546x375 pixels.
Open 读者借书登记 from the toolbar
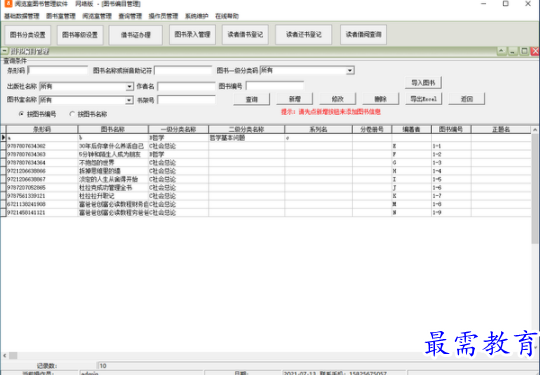point(245,34)
